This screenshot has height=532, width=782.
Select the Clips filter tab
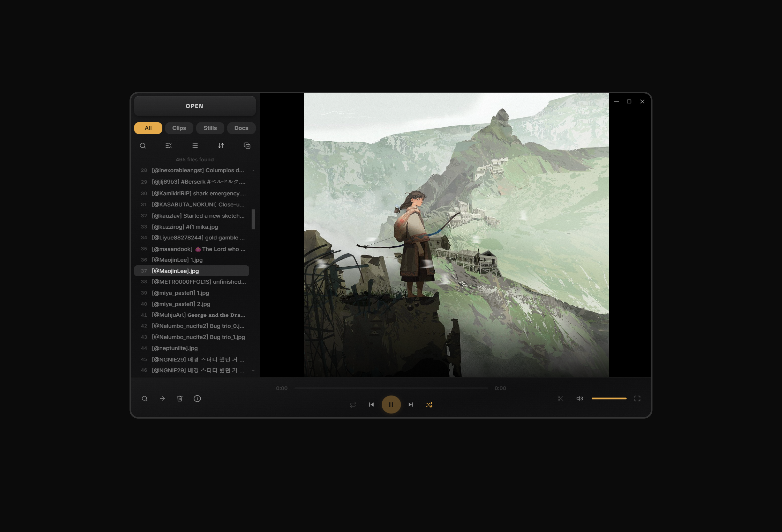click(179, 128)
